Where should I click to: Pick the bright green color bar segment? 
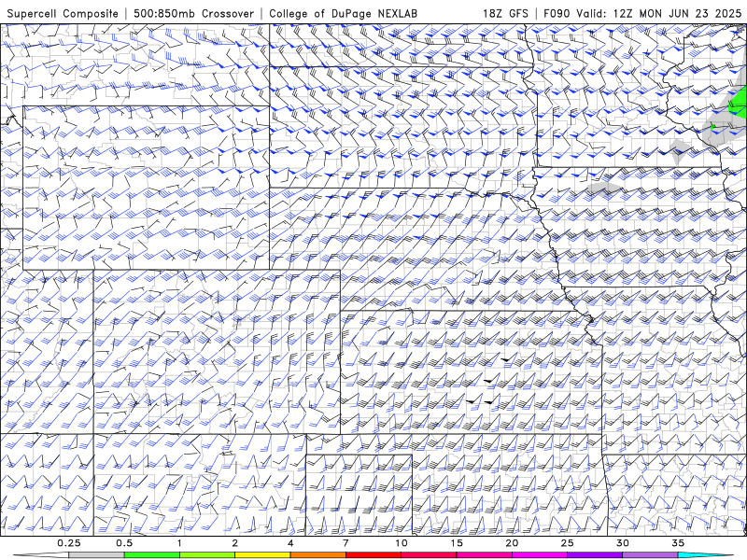click(x=152, y=555)
